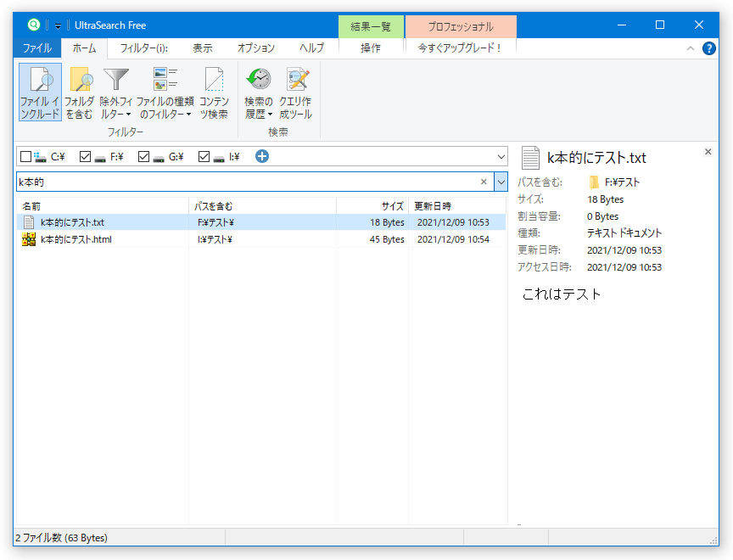The height and width of the screenshot is (560, 733).
Task: Click the UltraSearch app icon in title bar
Action: coord(33,25)
